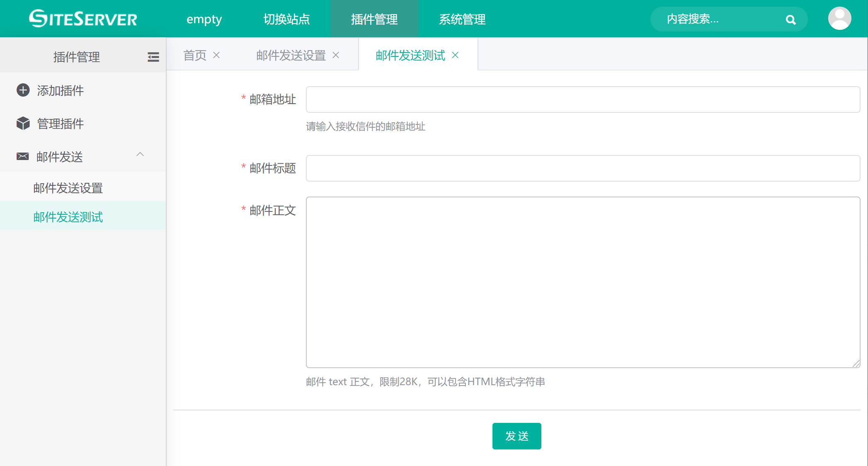Close the 首页 tab

[216, 55]
